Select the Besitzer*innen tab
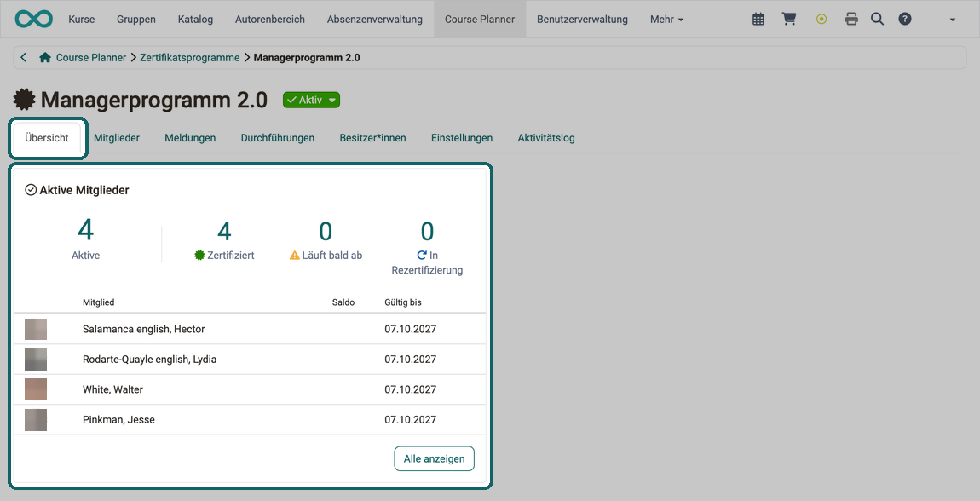The width and height of the screenshot is (980, 501). point(373,138)
